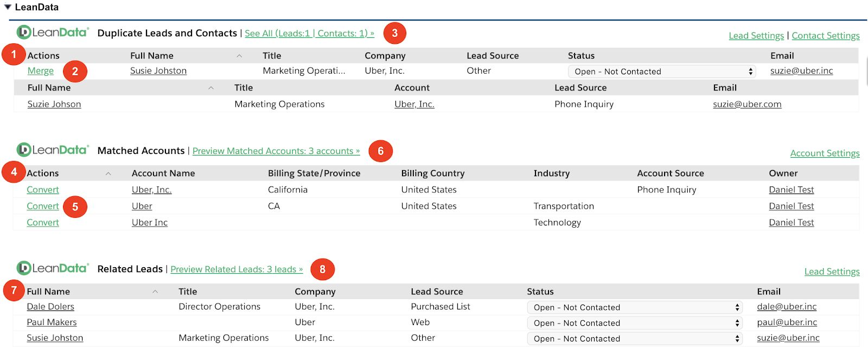
Task: Open Preview Matched Accounts: 3 accounts link
Action: pyautogui.click(x=276, y=151)
